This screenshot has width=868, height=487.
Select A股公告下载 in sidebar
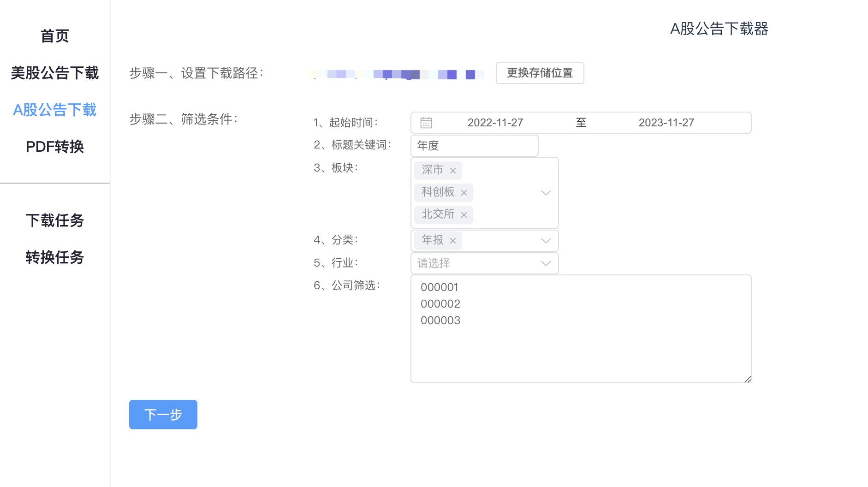55,110
